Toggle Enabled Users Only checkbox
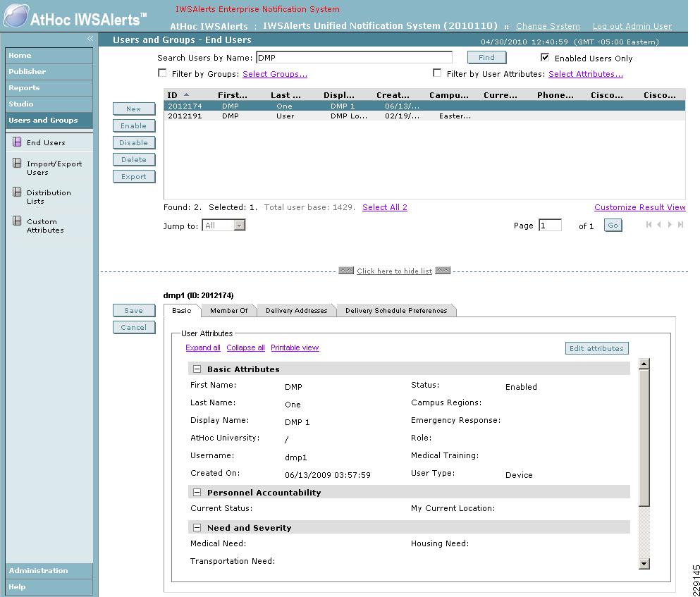This screenshot has width=700, height=597. (x=545, y=57)
